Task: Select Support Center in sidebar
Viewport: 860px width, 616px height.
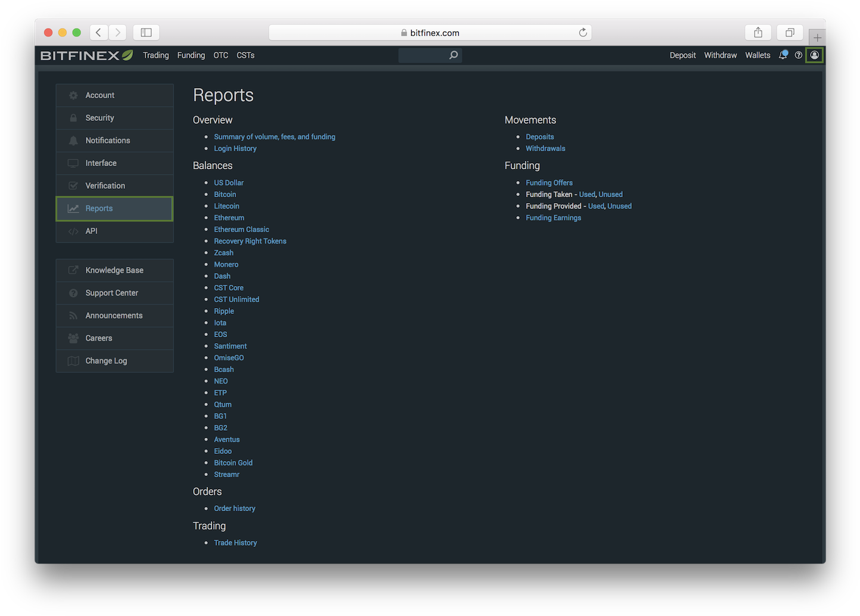Action: tap(114, 293)
